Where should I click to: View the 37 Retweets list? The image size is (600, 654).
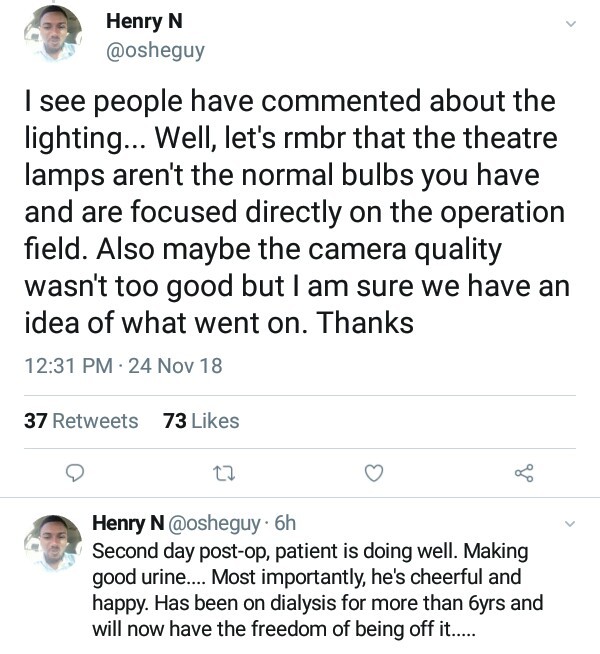pyautogui.click(x=81, y=421)
